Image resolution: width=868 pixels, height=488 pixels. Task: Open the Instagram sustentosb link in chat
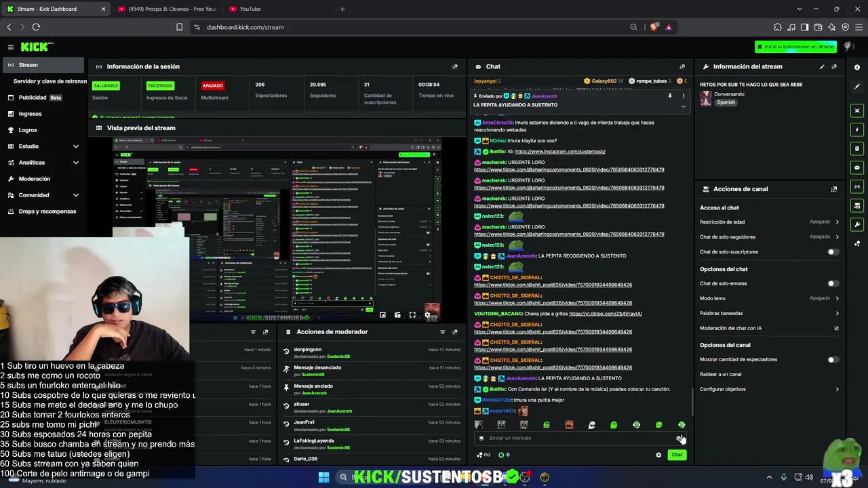560,152
